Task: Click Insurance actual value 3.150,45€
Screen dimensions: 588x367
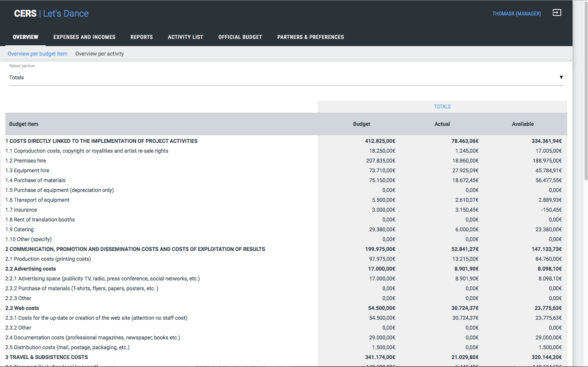Action: point(467,210)
